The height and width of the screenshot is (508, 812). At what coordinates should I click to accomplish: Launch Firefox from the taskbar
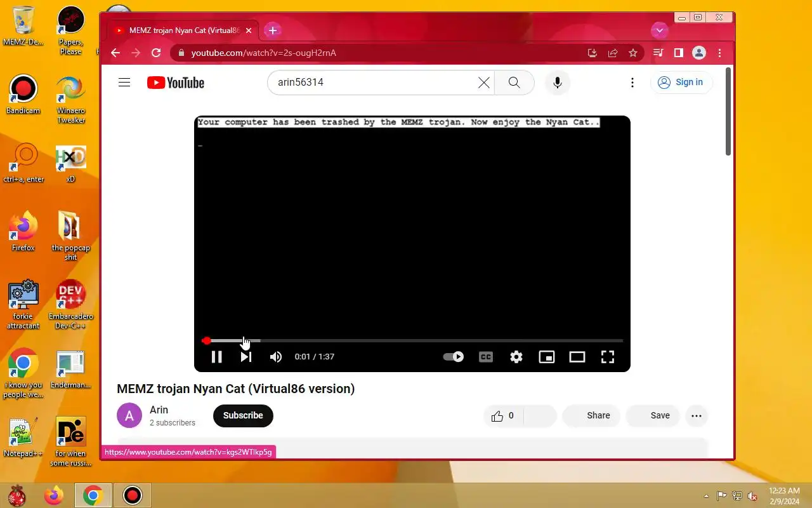click(54, 495)
